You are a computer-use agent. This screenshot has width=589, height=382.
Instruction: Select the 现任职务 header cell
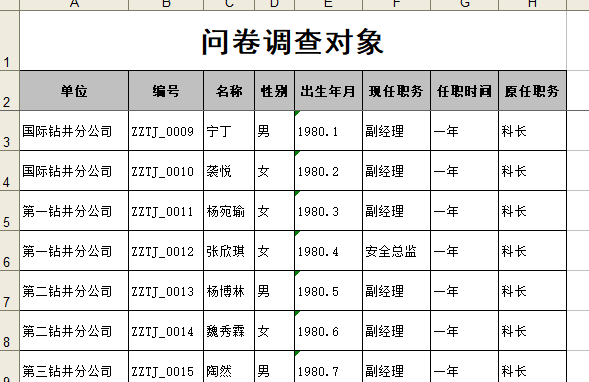click(396, 91)
